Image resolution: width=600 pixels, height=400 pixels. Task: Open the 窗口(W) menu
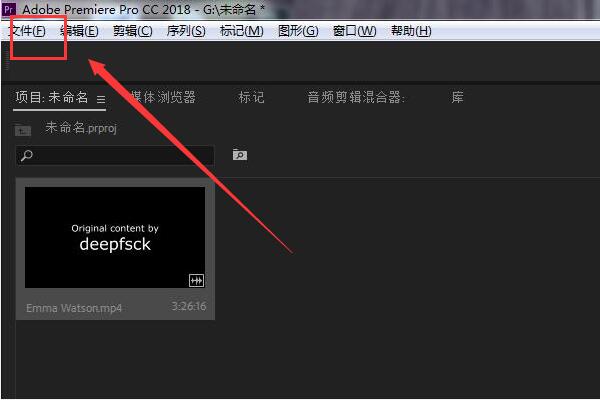pyautogui.click(x=354, y=31)
